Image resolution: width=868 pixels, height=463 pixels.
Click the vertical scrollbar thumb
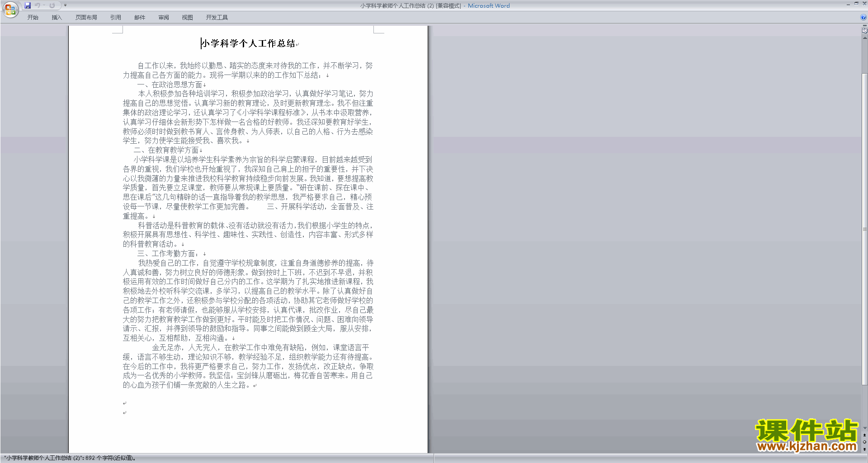tap(864, 229)
